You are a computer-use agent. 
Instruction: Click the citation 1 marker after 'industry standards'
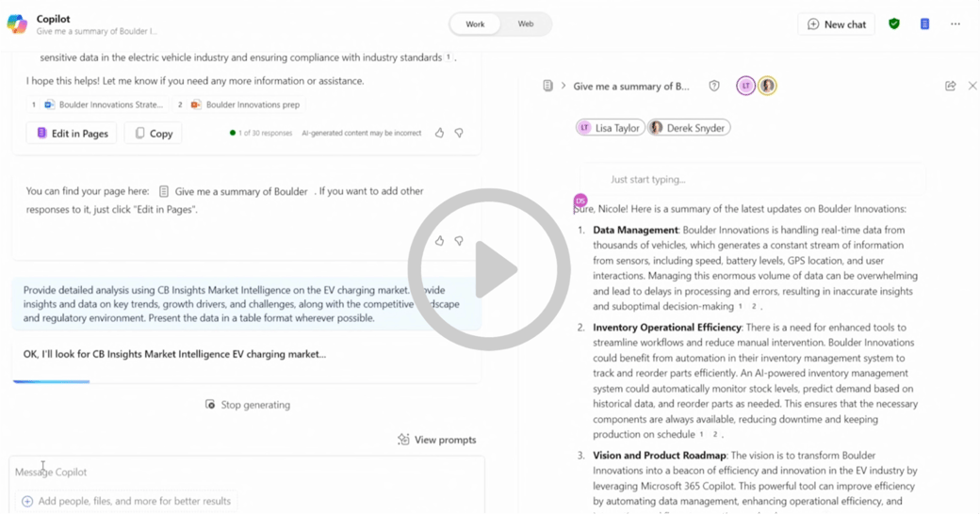click(x=449, y=57)
